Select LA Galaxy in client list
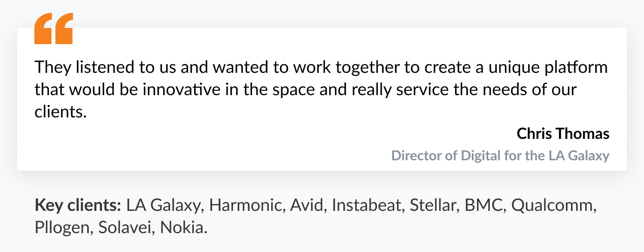The height and width of the screenshot is (252, 644). (164, 206)
